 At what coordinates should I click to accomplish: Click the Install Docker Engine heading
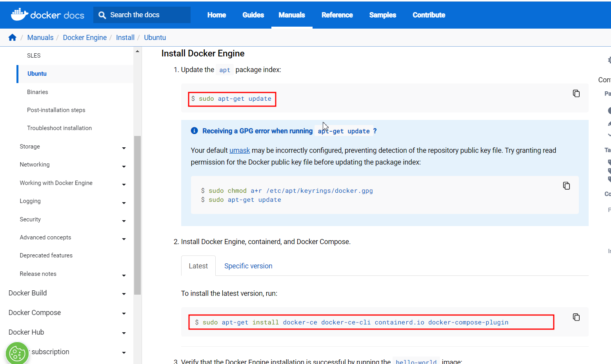203,53
